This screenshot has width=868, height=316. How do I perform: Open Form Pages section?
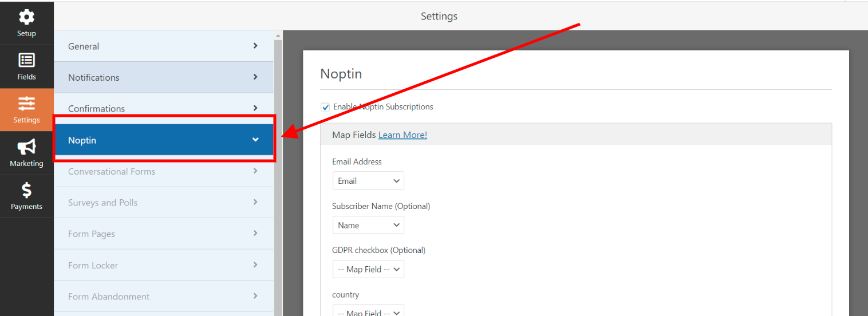tap(164, 234)
